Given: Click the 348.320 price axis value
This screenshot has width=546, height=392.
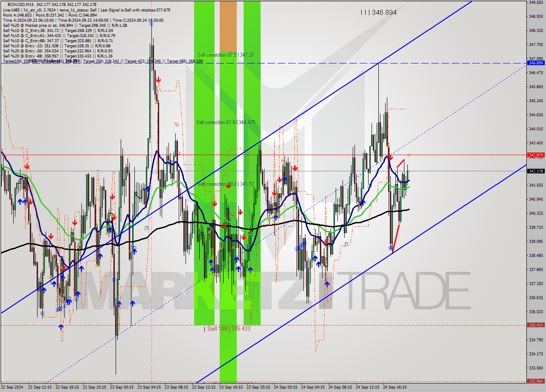Looking at the screenshot, I should point(536,31).
